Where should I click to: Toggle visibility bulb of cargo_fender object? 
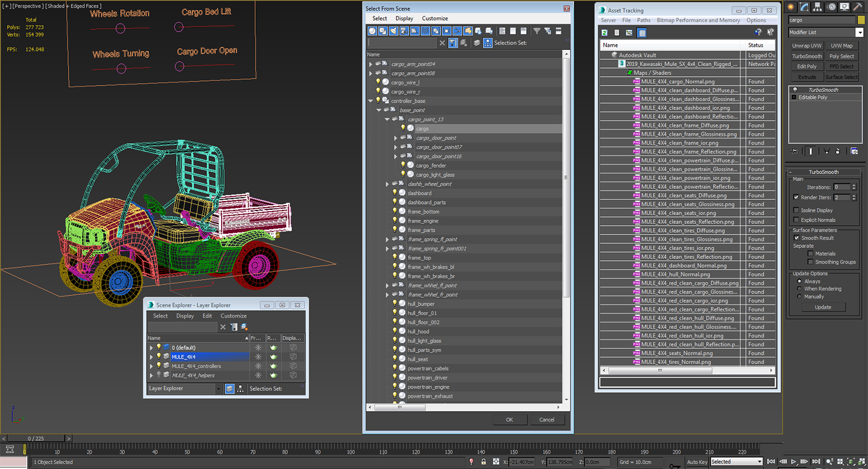click(403, 165)
